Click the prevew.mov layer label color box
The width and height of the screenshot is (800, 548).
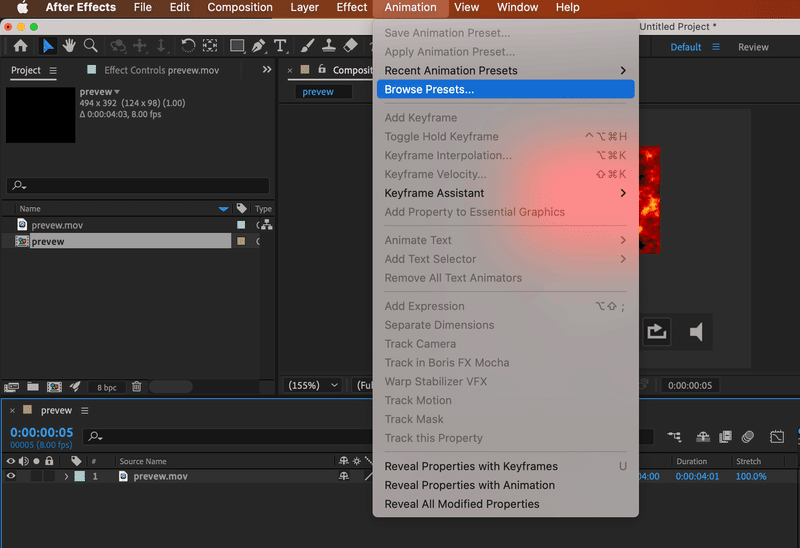80,476
